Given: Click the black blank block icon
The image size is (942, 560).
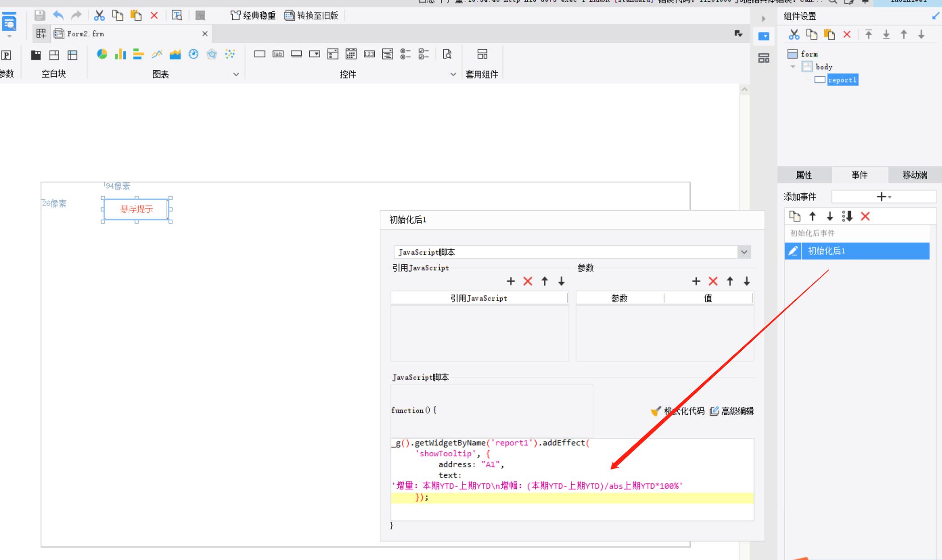Looking at the screenshot, I should click(x=36, y=55).
